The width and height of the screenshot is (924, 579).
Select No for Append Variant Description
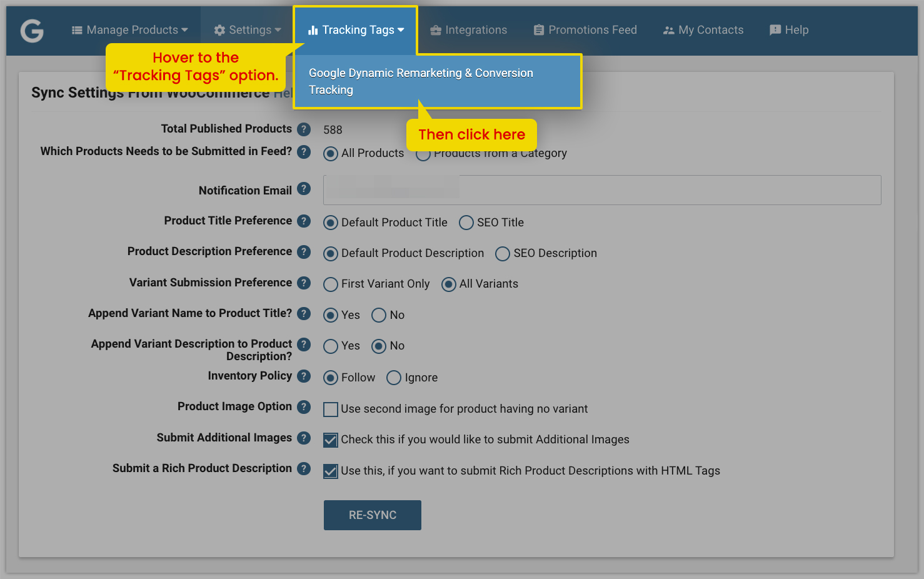click(379, 346)
